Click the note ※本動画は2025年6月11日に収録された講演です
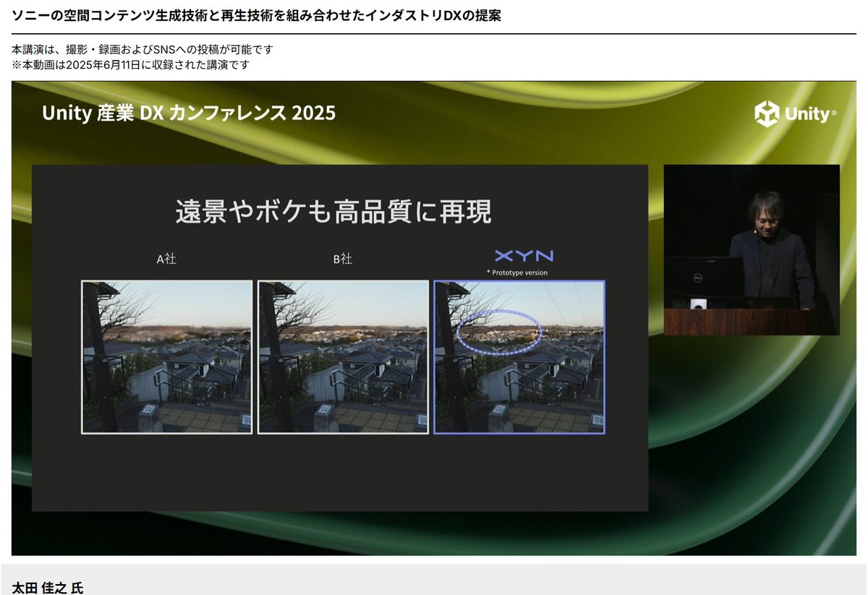This screenshot has height=595, width=868. [131, 64]
